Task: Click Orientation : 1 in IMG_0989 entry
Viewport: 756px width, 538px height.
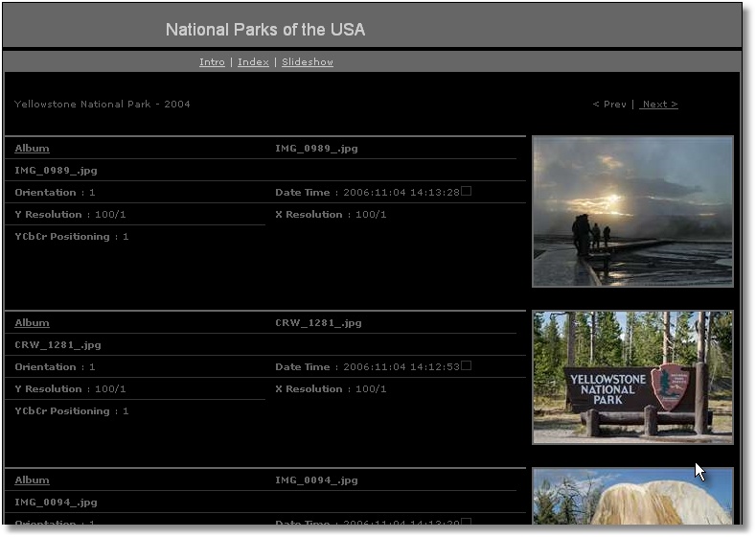Action: 55,193
